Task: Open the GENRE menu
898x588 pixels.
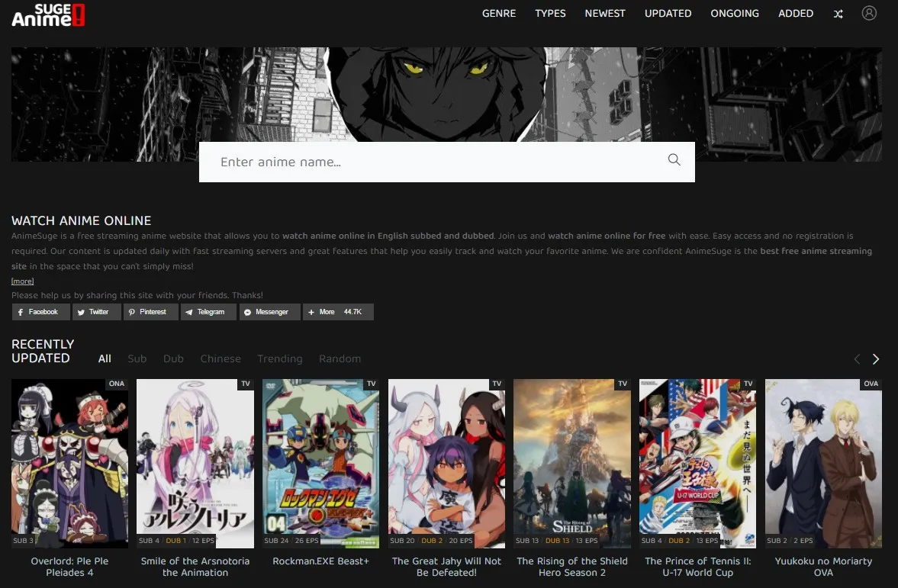Action: (x=499, y=13)
